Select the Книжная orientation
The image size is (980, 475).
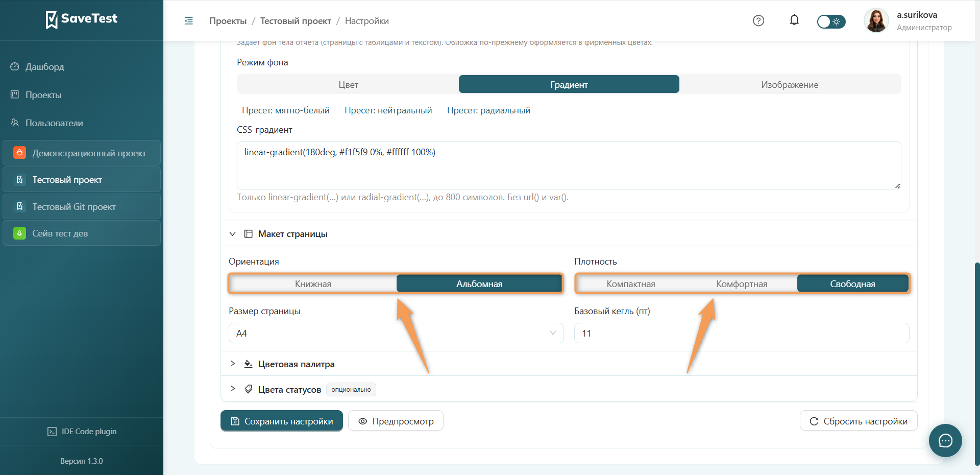313,284
